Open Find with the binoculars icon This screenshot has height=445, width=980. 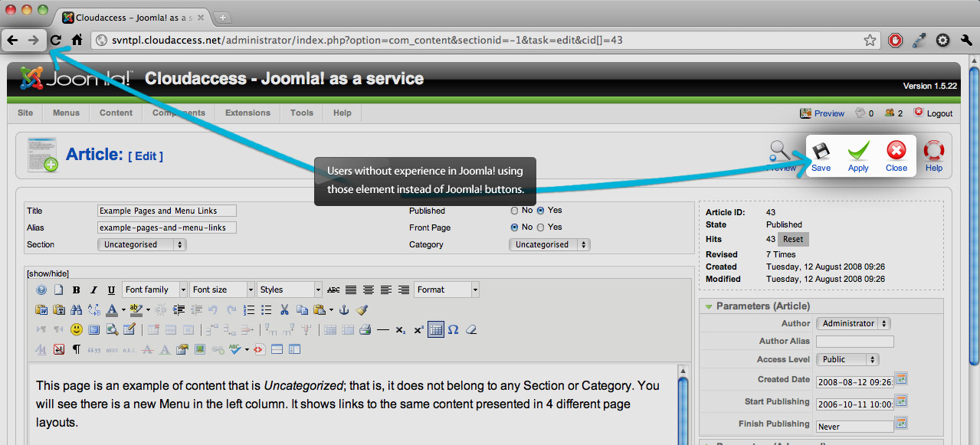pos(76,310)
